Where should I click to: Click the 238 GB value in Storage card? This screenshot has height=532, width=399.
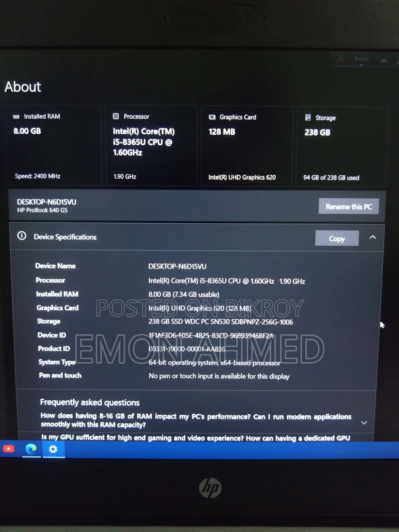pos(317,132)
